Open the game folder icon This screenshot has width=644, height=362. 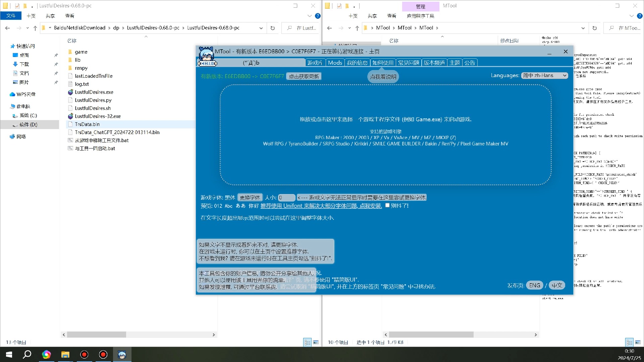click(70, 52)
